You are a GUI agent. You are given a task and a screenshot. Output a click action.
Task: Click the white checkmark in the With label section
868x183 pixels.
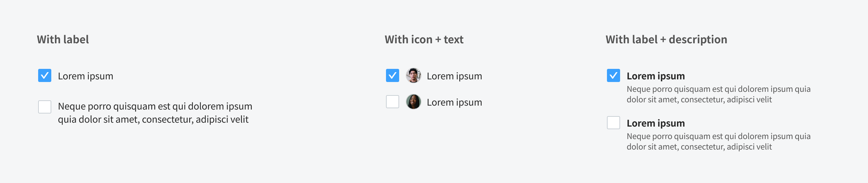click(45, 76)
